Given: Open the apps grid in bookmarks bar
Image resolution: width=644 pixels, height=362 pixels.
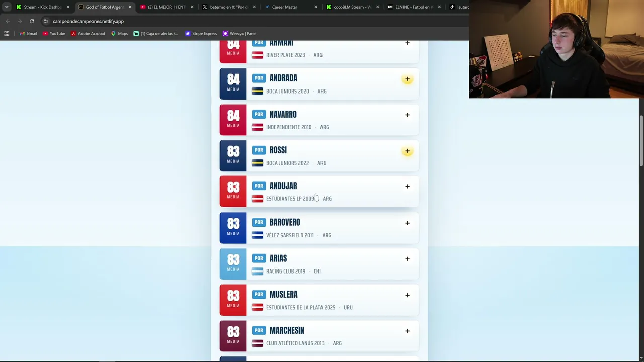Looking at the screenshot, I should pos(7,33).
